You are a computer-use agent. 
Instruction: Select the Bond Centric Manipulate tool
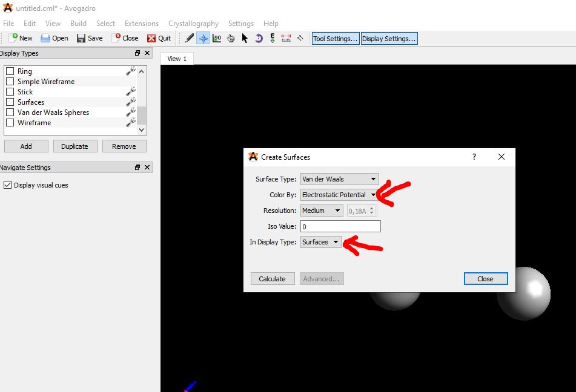click(217, 38)
